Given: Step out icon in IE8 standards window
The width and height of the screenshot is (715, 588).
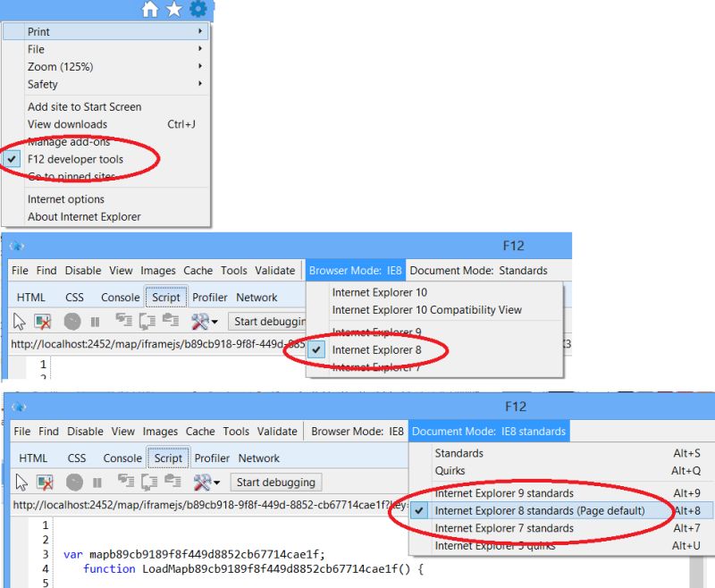Looking at the screenshot, I should click(173, 481).
